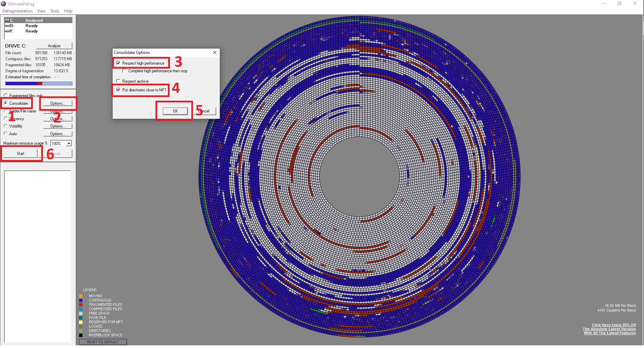Close the Consolidate Options dialog with X
Viewport: 644px width, 348px height.
pos(215,53)
